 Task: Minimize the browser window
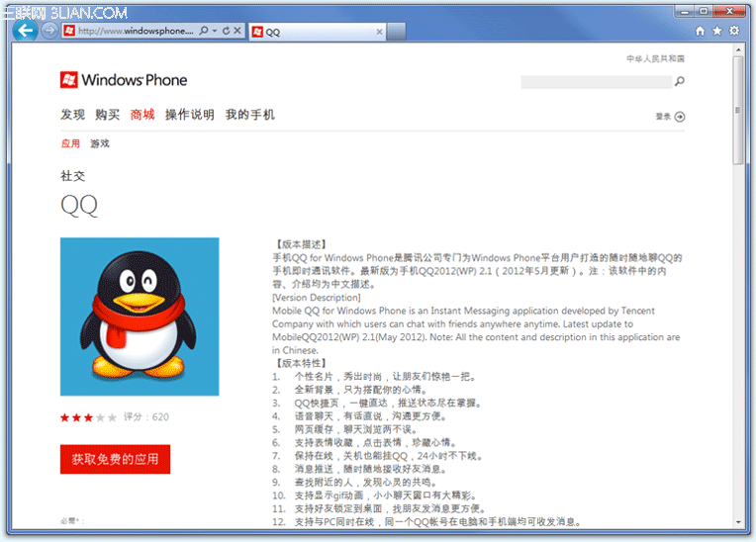685,11
